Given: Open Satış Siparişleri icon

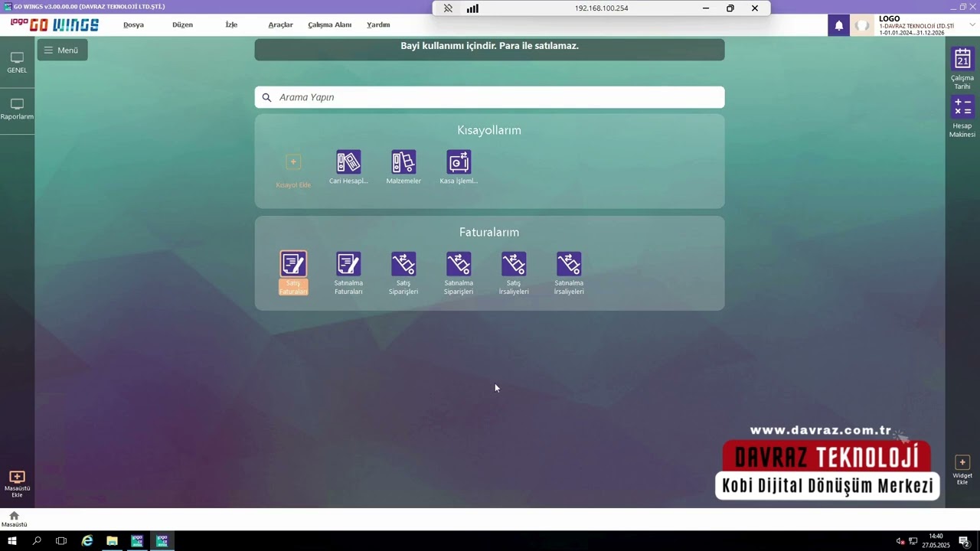Looking at the screenshot, I should click(403, 264).
